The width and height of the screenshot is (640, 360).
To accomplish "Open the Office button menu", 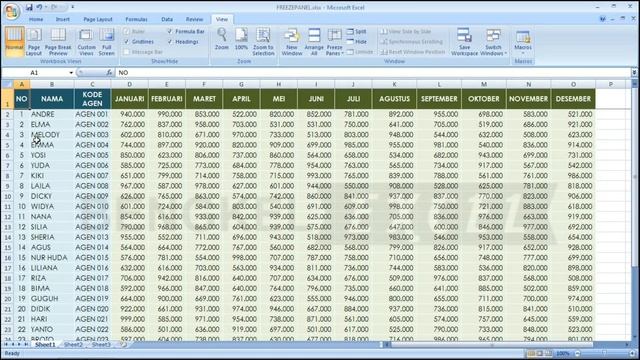I will 11,11.
